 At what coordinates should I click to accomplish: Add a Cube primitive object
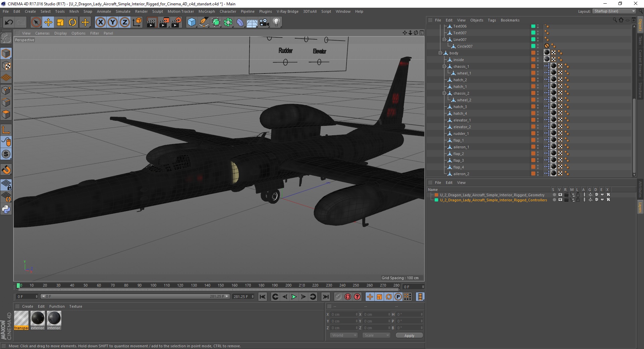click(192, 22)
